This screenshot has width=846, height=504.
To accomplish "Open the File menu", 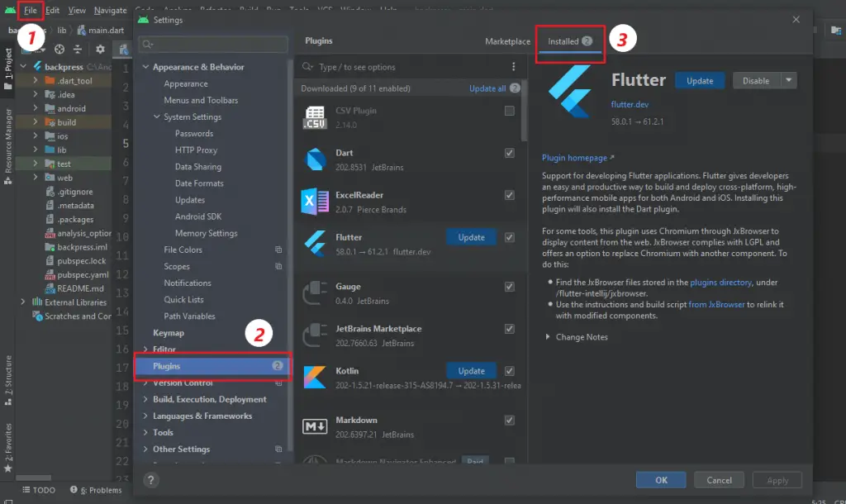I will click(31, 10).
